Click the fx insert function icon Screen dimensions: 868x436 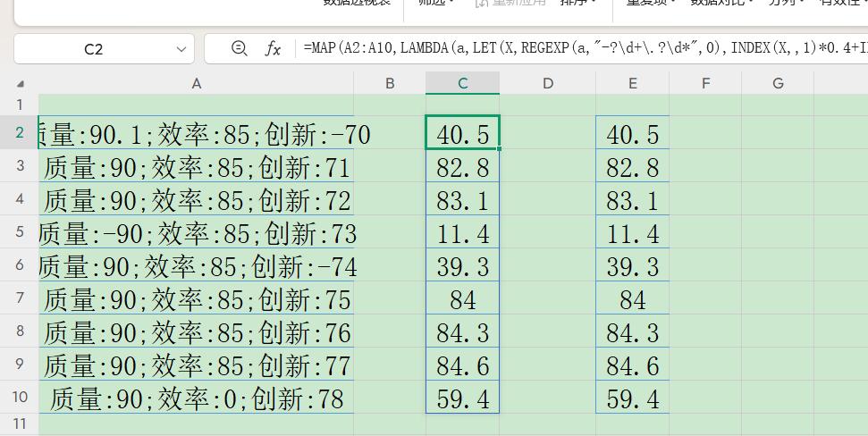(x=273, y=48)
